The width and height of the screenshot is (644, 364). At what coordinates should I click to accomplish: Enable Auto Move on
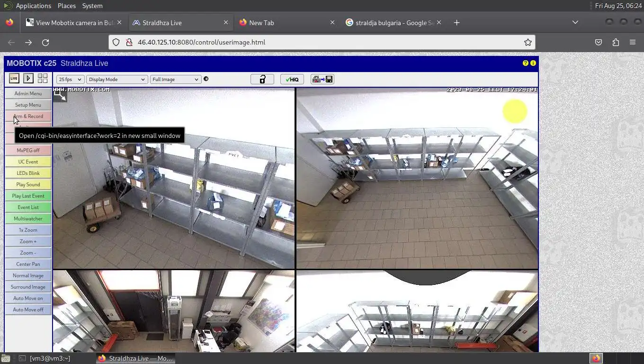click(x=28, y=298)
